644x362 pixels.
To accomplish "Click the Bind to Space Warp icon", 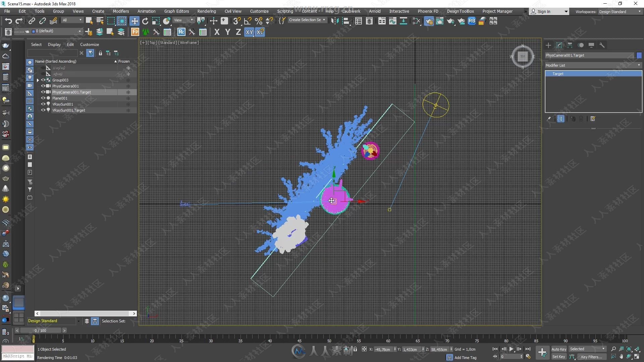I will 53,21.
